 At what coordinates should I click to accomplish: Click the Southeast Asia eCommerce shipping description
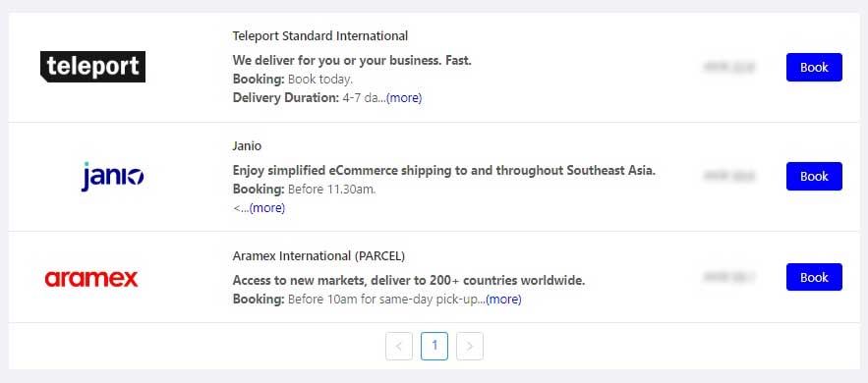click(444, 170)
